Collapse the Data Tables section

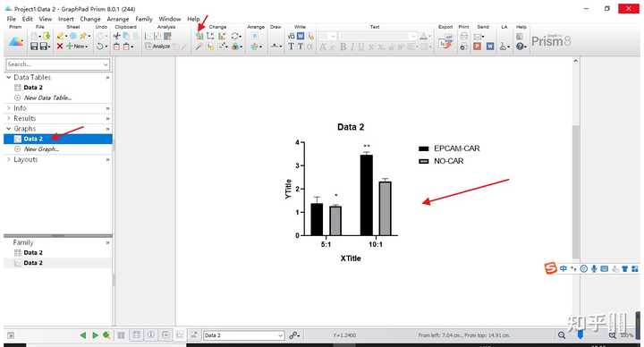pyautogui.click(x=9, y=77)
